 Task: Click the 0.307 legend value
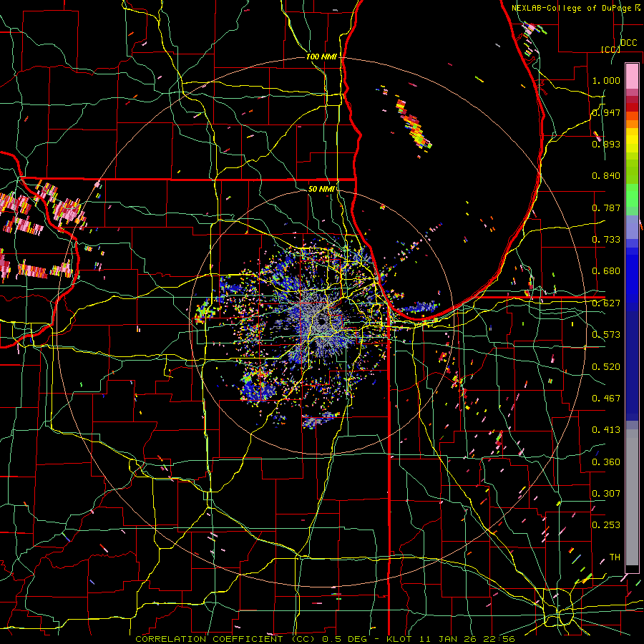606,494
